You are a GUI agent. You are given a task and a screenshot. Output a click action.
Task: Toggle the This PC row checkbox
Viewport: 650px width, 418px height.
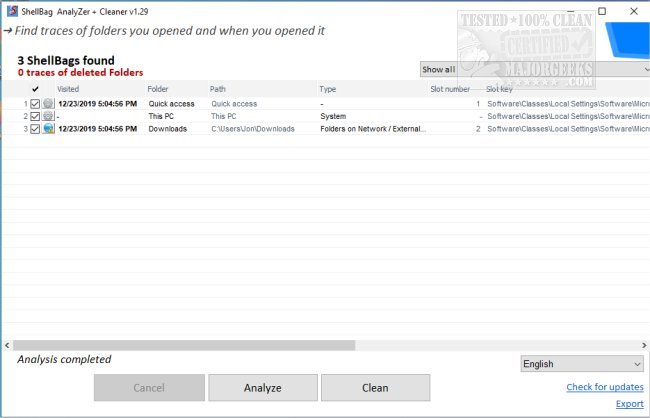35,116
